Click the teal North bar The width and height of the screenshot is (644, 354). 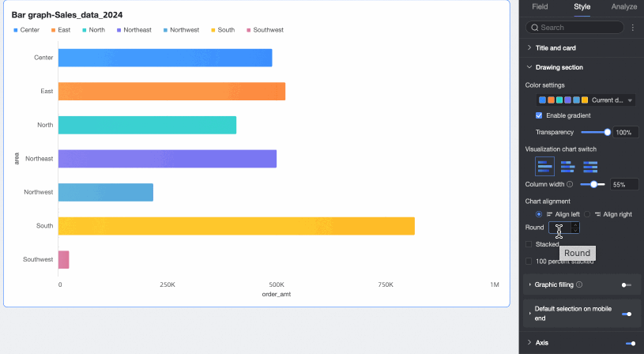[x=147, y=125]
